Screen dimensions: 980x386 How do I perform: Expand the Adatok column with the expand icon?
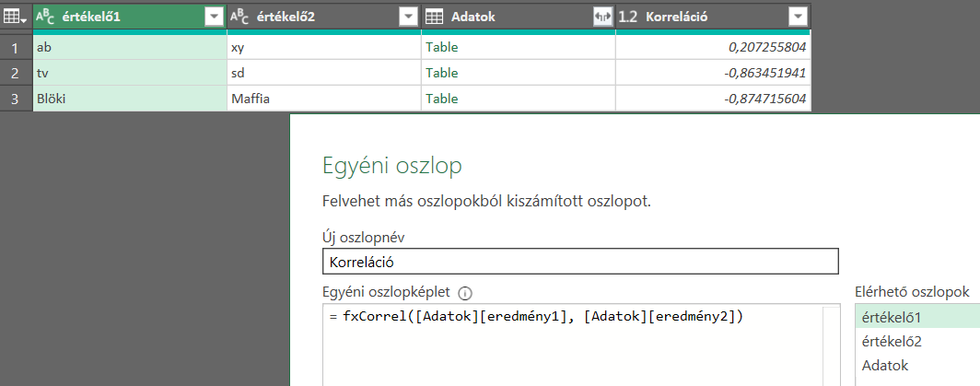click(x=601, y=18)
